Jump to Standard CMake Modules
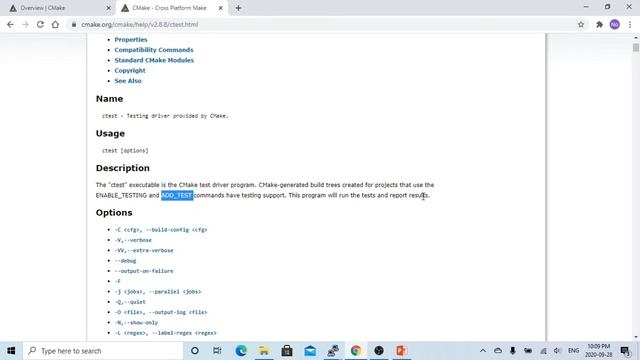 (154, 60)
